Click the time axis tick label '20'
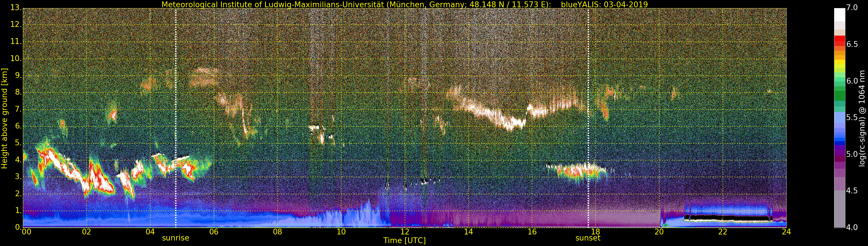The width and height of the screenshot is (868, 246). click(659, 232)
